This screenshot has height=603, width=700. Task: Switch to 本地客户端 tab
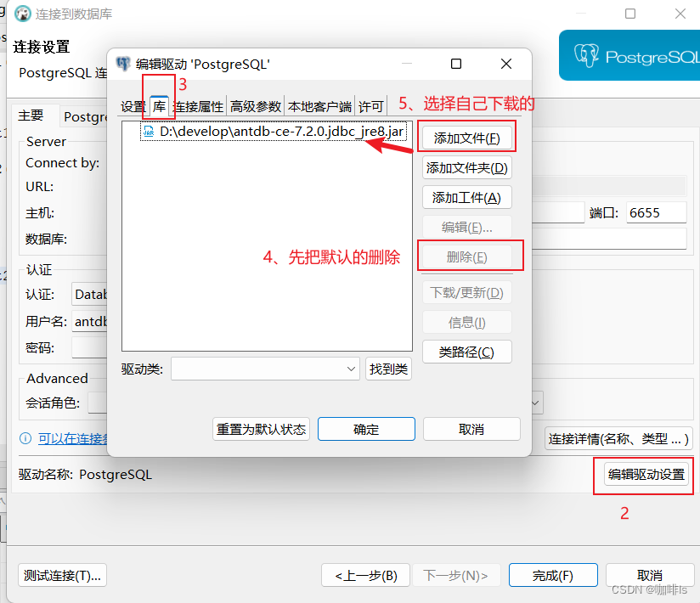coord(319,107)
